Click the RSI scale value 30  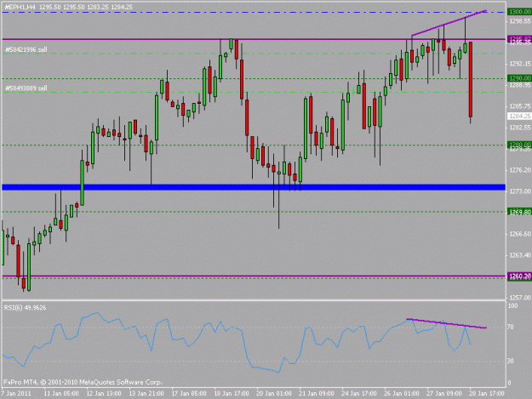510,361
